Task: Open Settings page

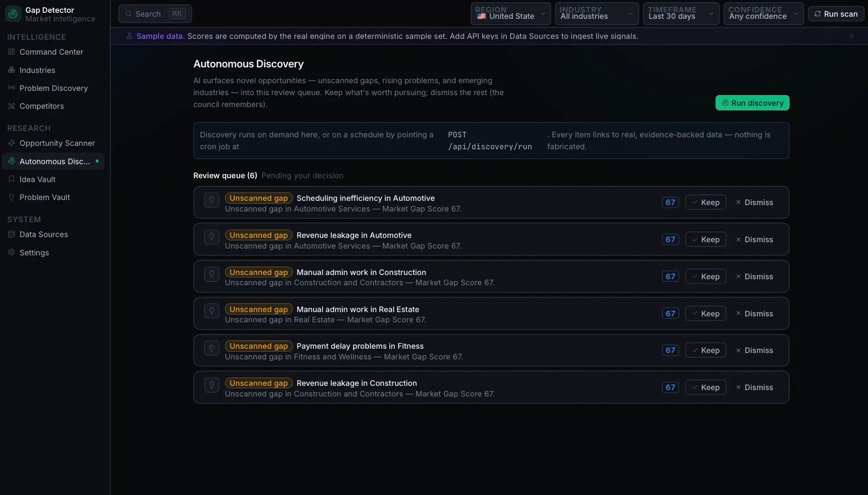Action: click(x=53, y=253)
